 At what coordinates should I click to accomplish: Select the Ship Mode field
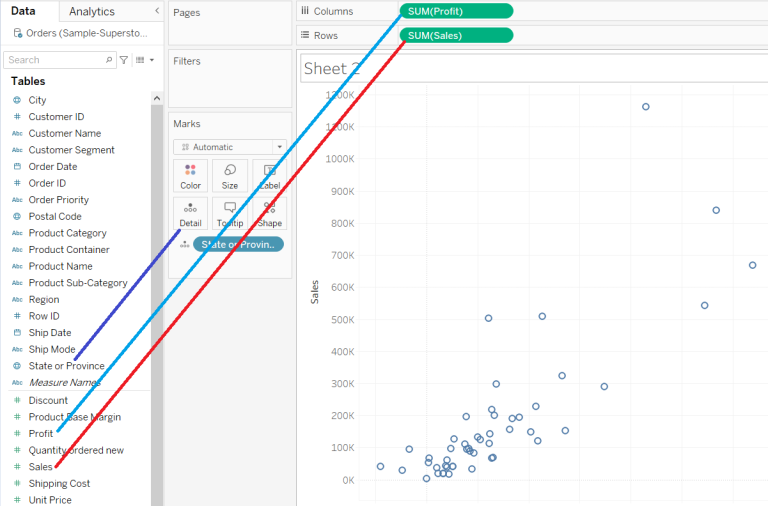pos(52,350)
